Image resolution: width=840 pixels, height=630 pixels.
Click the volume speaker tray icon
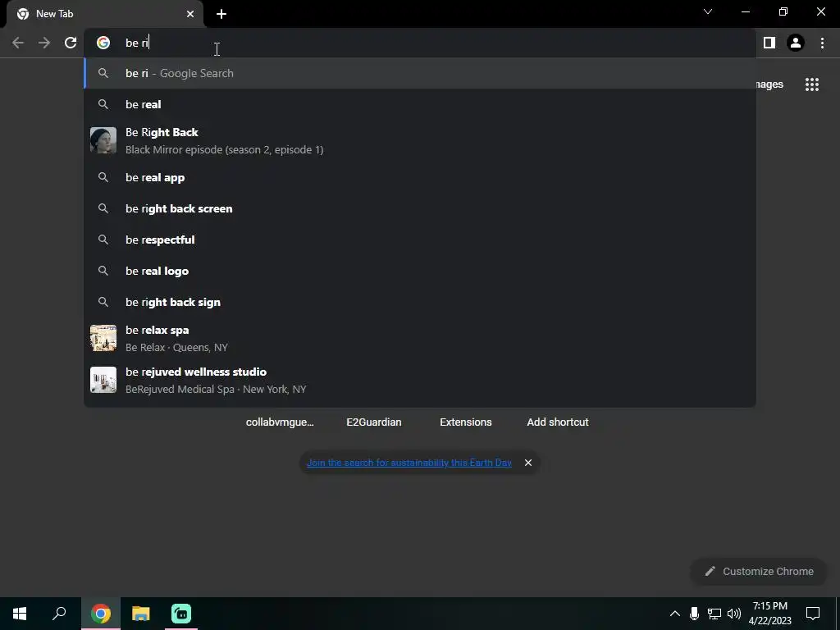coord(734,614)
